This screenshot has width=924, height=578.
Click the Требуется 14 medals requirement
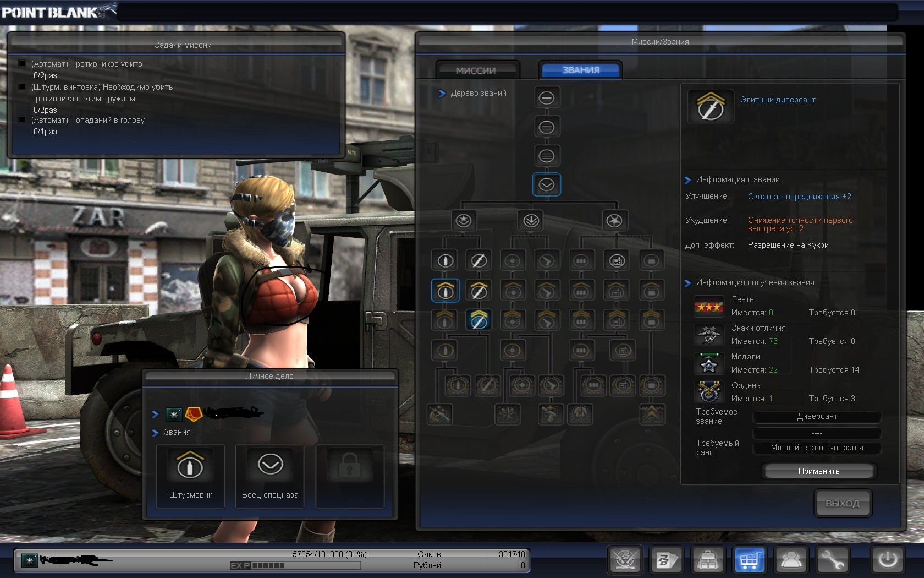click(x=834, y=370)
